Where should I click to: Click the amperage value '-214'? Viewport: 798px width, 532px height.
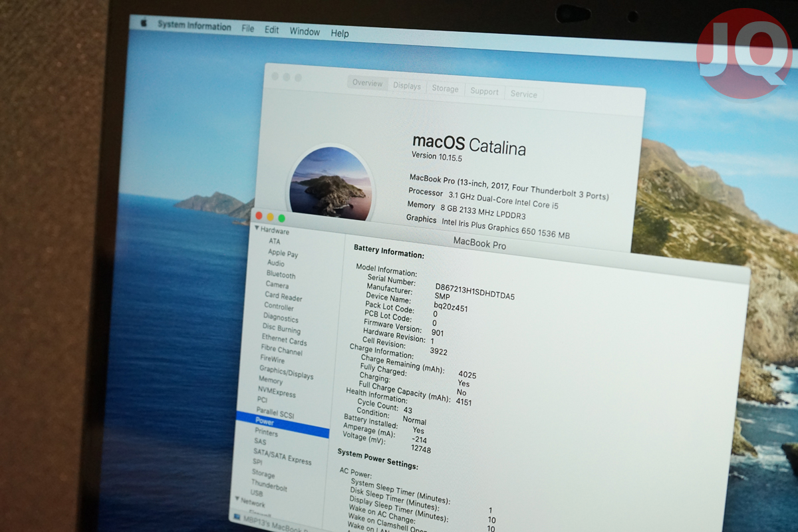[x=420, y=440]
